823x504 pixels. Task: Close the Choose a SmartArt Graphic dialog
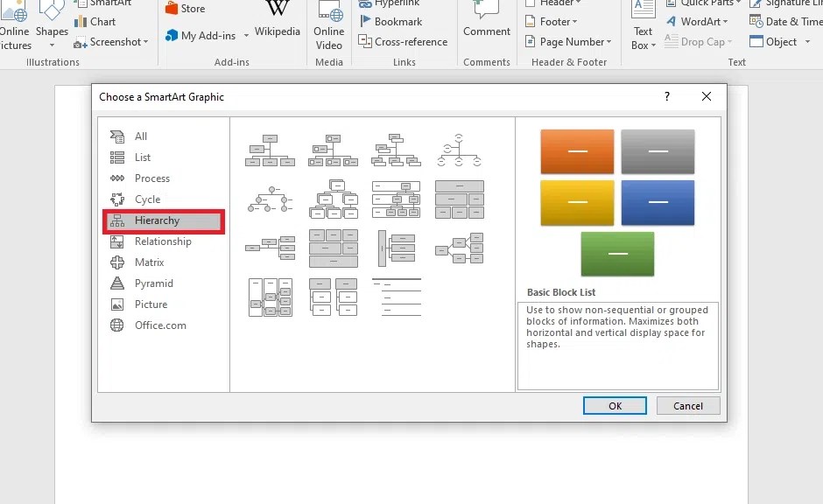click(707, 96)
